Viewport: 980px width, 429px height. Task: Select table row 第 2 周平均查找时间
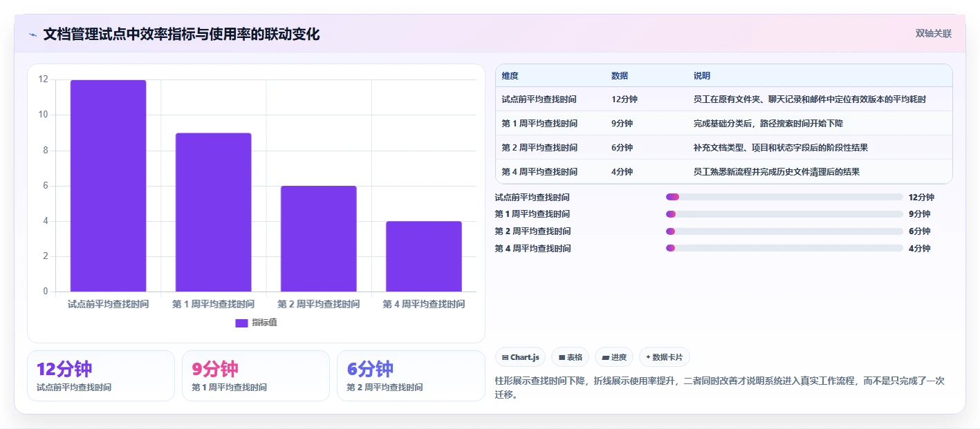[x=724, y=148]
